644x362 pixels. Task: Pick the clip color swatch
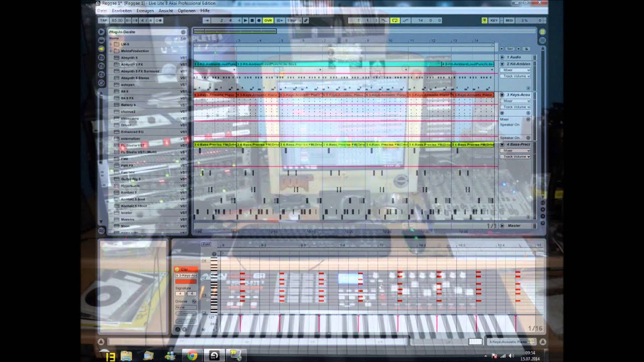pyautogui.click(x=185, y=282)
